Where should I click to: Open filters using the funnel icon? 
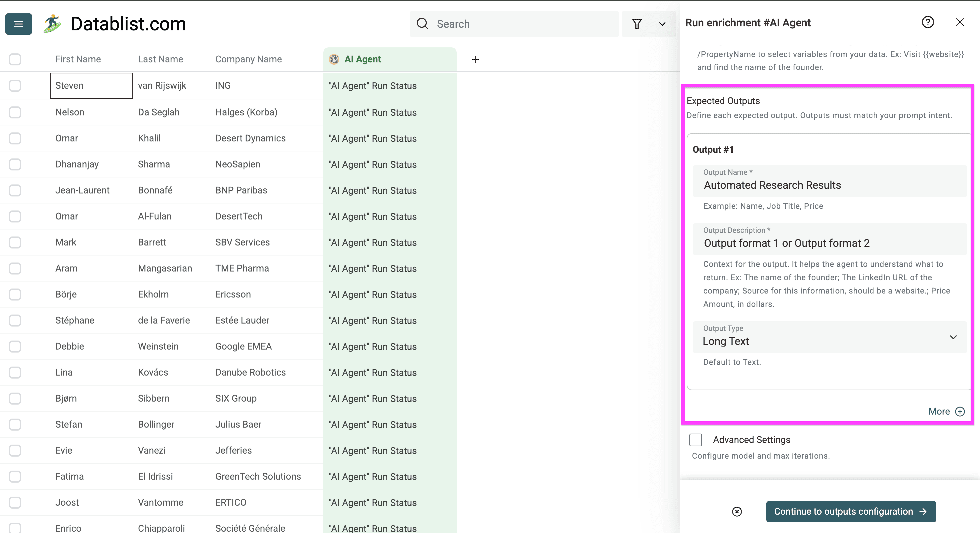coord(637,24)
